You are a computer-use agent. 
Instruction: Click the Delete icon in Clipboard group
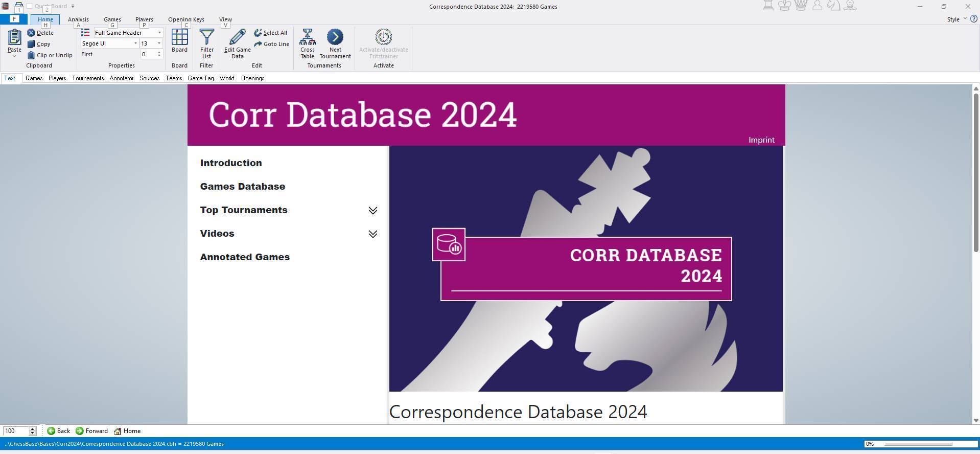(31, 33)
